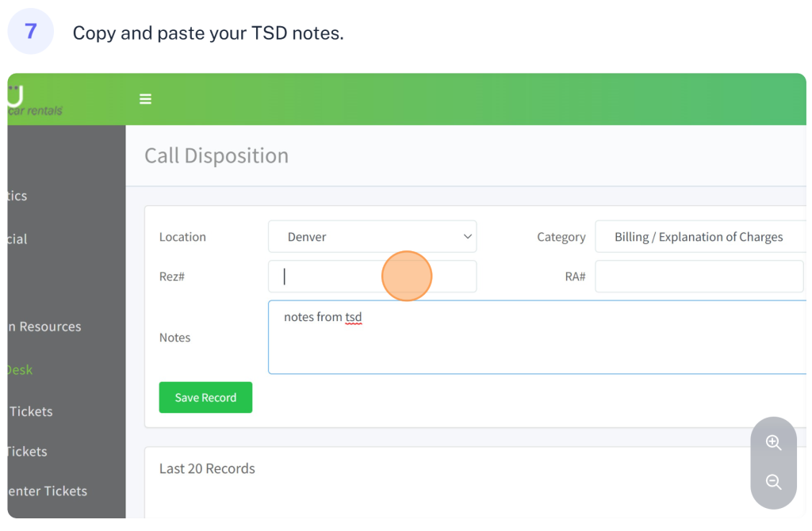Click the misspelled word "tsd" in notes
The image size is (812, 531).
(x=354, y=317)
